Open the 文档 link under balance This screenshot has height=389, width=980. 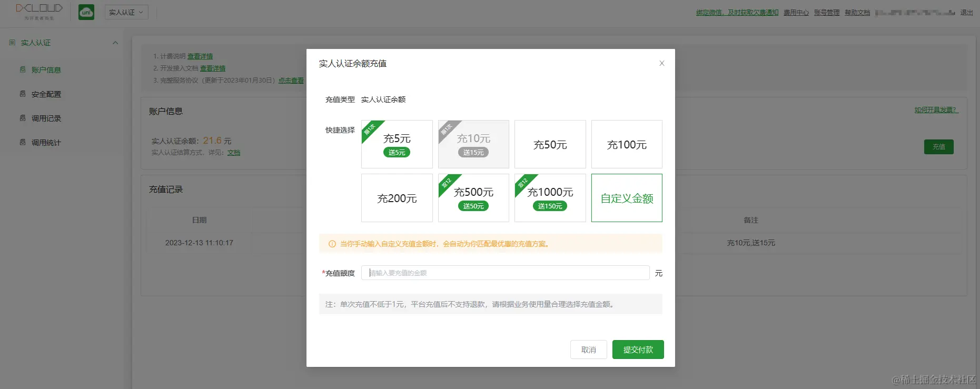[x=234, y=153]
